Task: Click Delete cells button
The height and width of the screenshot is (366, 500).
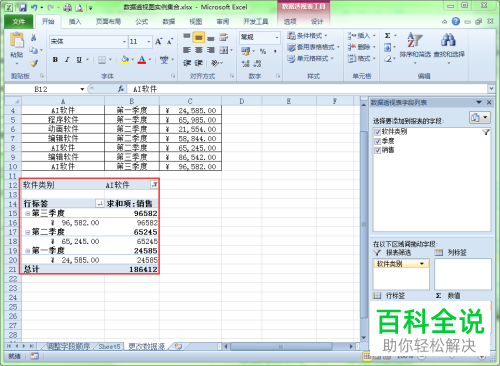Action: [362, 47]
